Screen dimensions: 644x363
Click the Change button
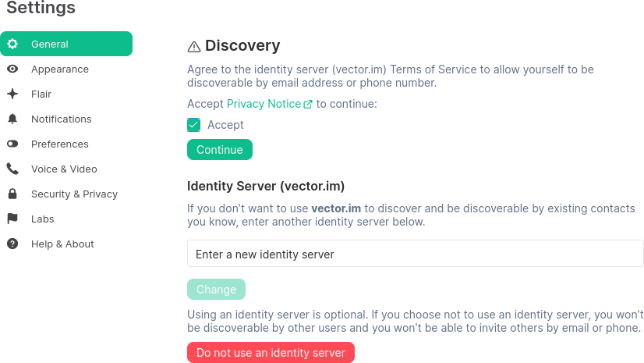click(x=216, y=290)
